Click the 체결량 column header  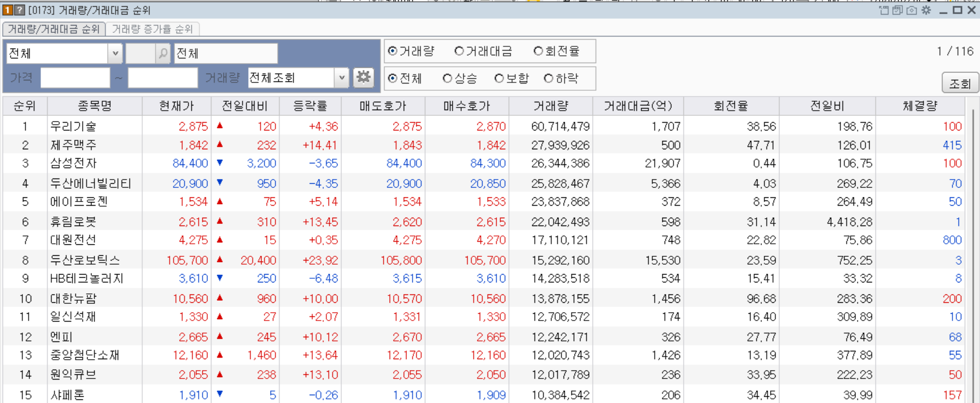(x=920, y=106)
